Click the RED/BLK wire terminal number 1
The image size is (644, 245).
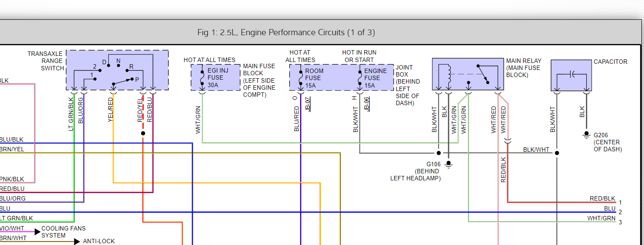(x=620, y=203)
